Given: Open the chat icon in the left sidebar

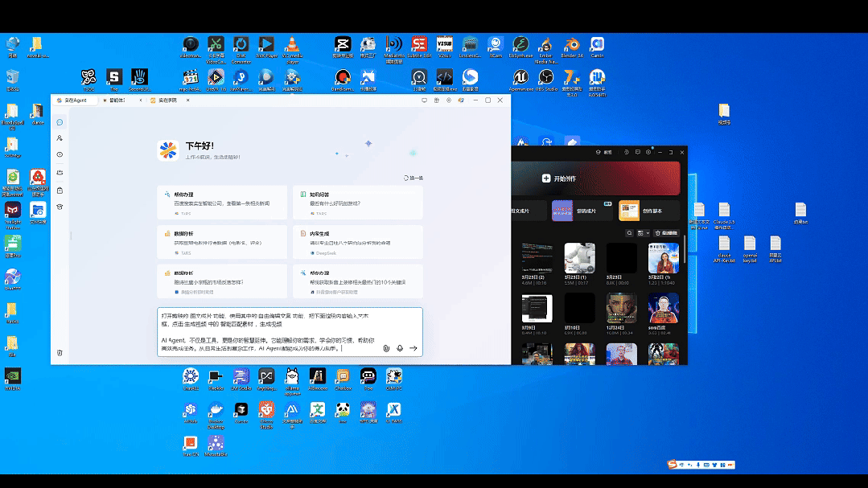Looking at the screenshot, I should (60, 122).
